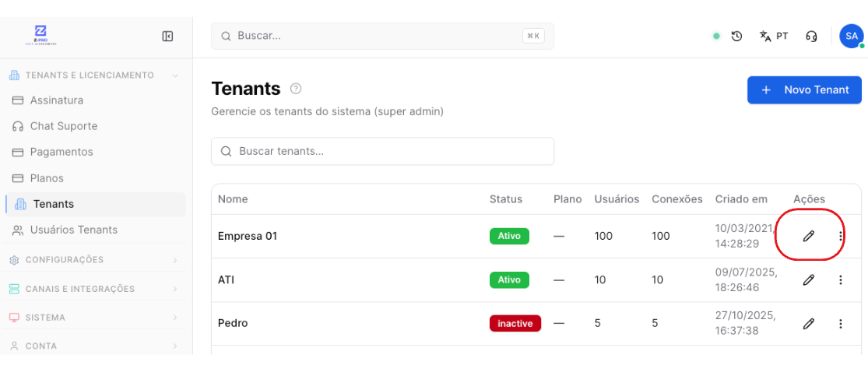Open support via the headset icon in header
This screenshot has width=868, height=390.
pyautogui.click(x=811, y=37)
